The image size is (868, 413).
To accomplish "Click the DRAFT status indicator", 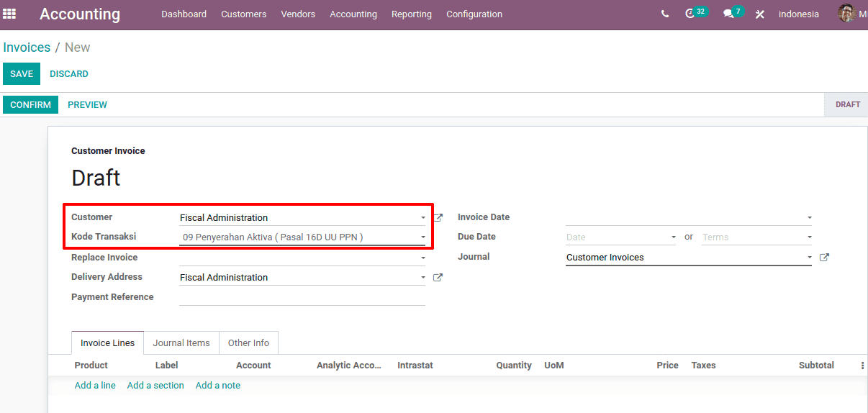I will pyautogui.click(x=847, y=105).
